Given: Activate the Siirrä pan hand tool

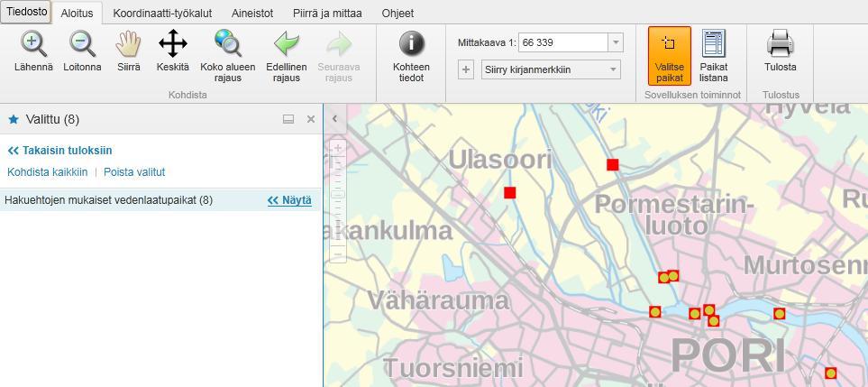Looking at the screenshot, I should point(128,51).
